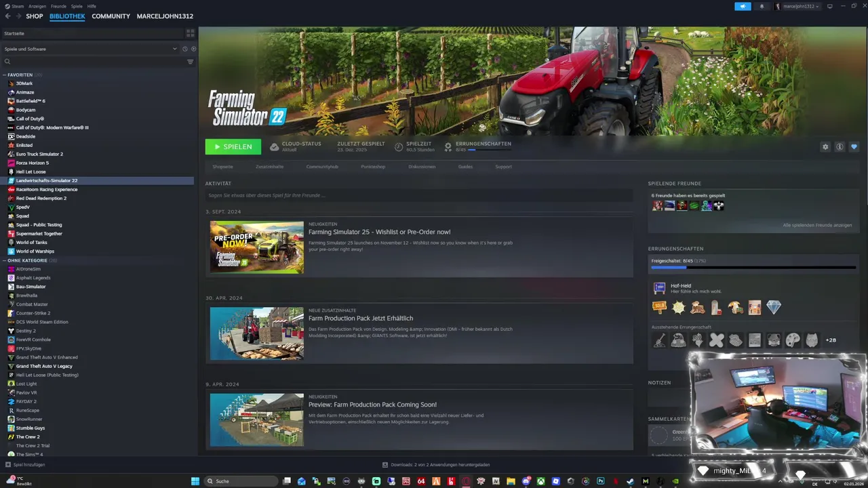Toggle favorite heart for the game
This screenshot has width=868, height=488.
[854, 146]
